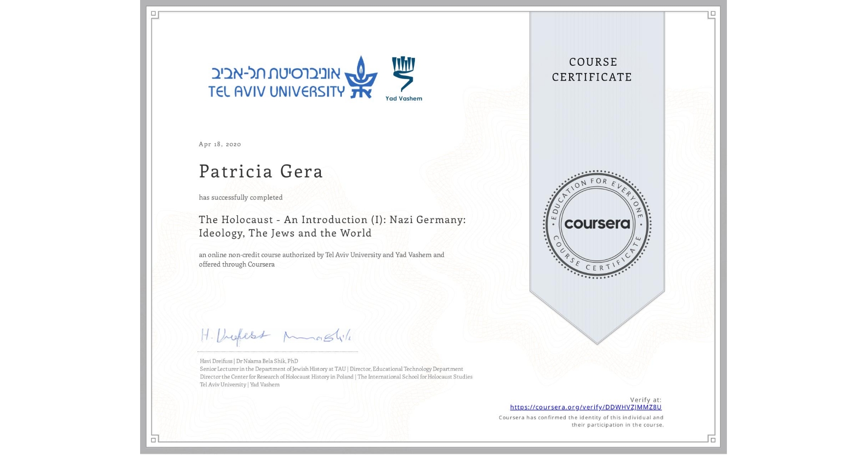Select the recipient name Patricia Gera
This screenshot has height=455, width=868.
[x=261, y=172]
